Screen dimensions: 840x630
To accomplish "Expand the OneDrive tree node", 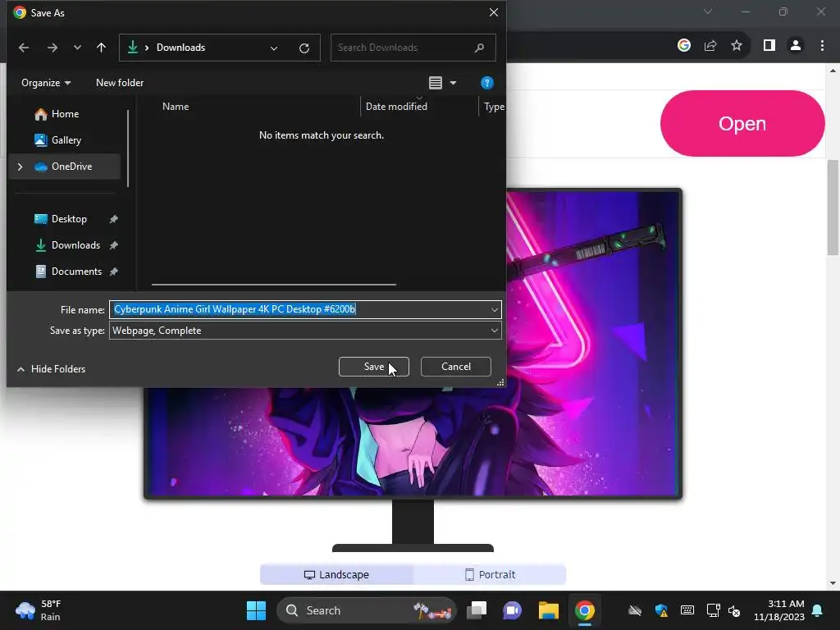I will pos(20,167).
